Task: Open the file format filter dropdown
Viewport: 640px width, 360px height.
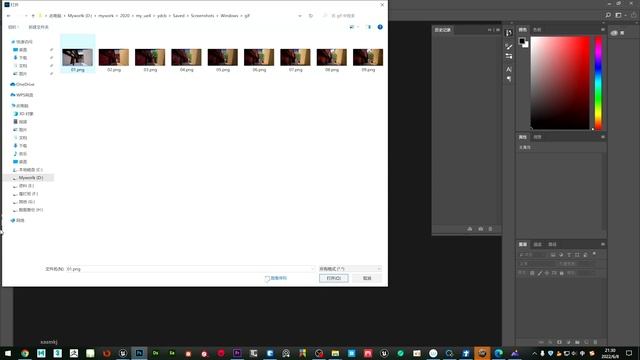Action: [x=350, y=269]
